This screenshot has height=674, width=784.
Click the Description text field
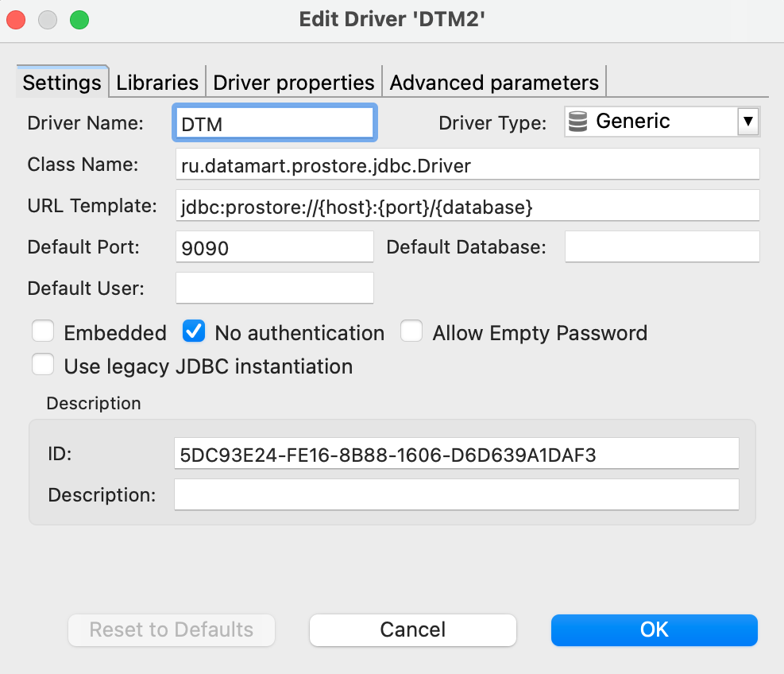[456, 494]
